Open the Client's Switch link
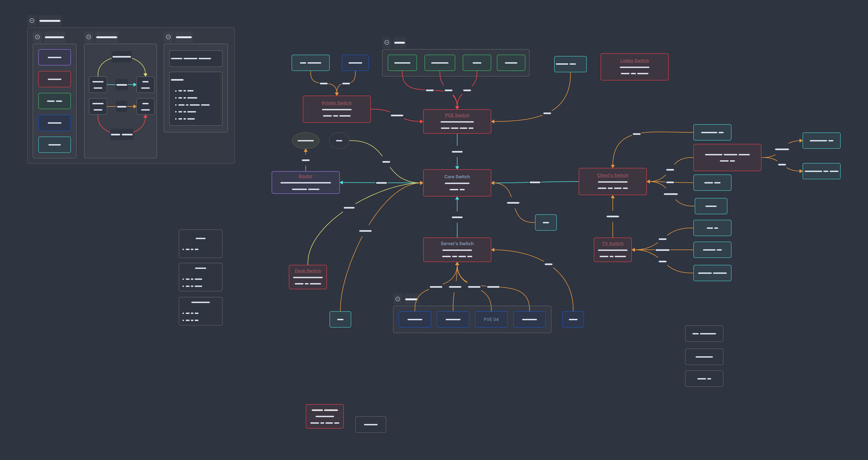Screen dimensions: 868x460 pyautogui.click(x=612, y=176)
